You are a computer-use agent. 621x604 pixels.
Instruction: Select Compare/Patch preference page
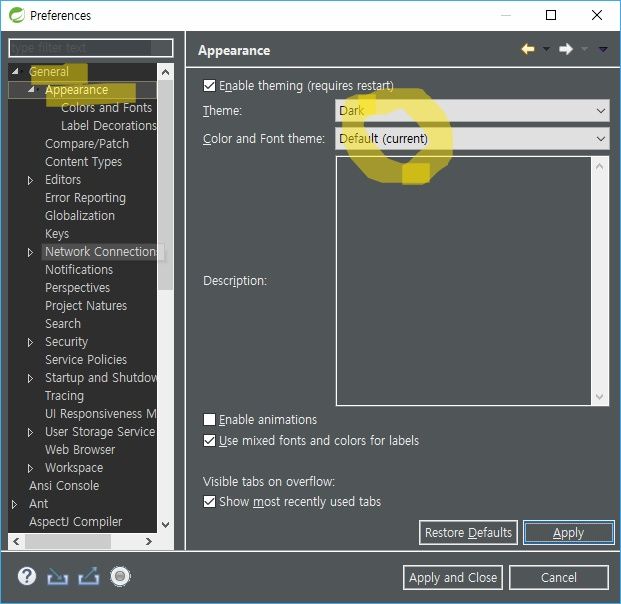(87, 143)
